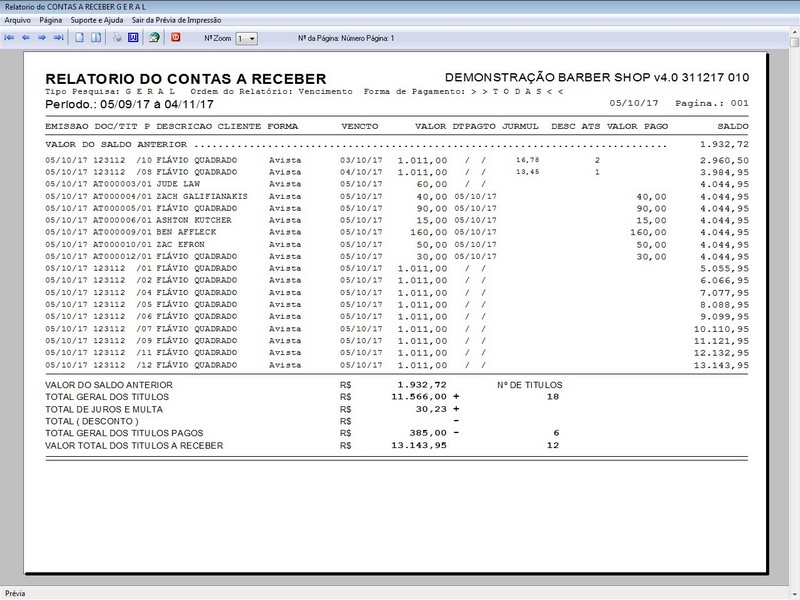The width and height of the screenshot is (800, 600).
Task: Go to next page arrow icon
Action: click(42, 38)
